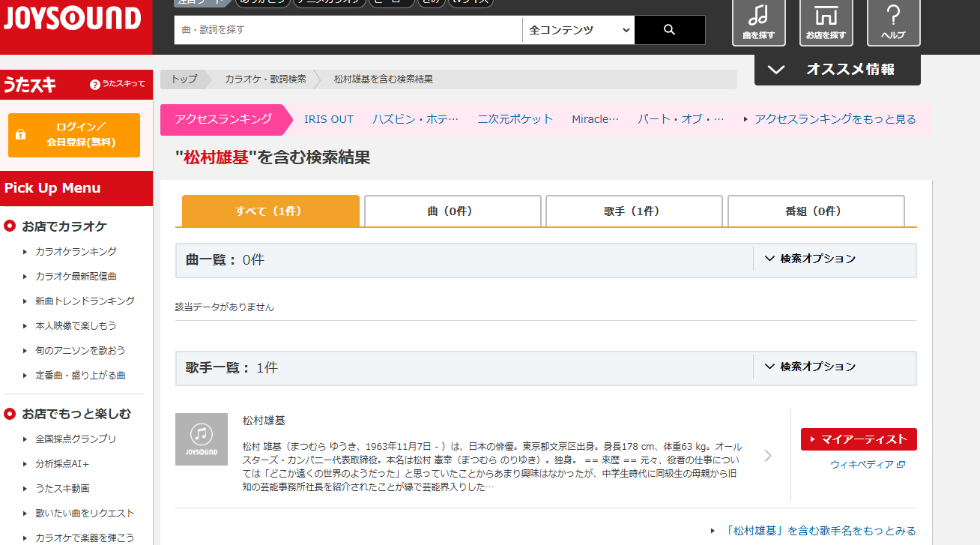The image size is (980, 545).
Task: Click the chevron arrow beside artist description
Action: (x=768, y=455)
